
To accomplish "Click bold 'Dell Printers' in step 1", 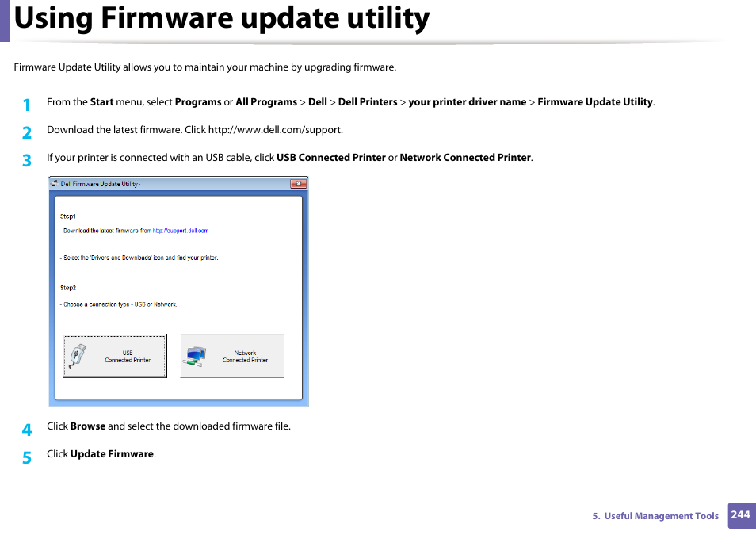I will click(368, 102).
